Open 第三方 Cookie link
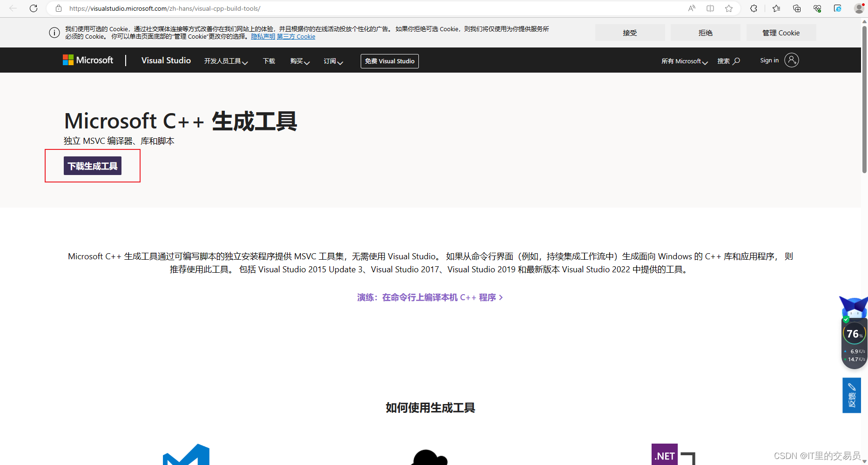Viewport: 868px width, 465px height. [x=296, y=36]
